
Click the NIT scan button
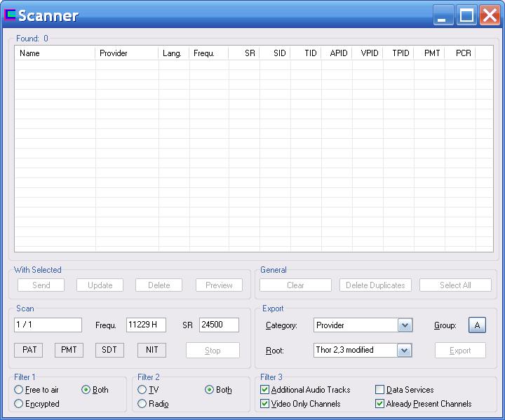[x=151, y=350]
